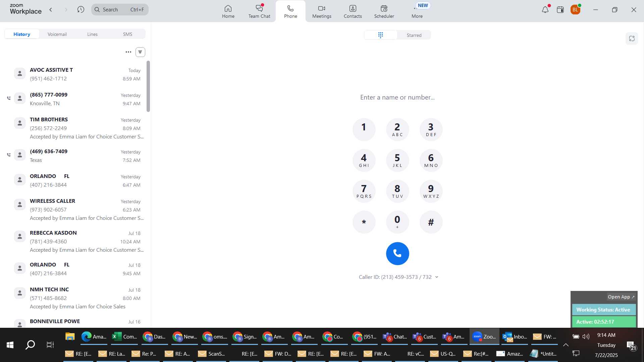Open the BL profile avatar menu
The height and width of the screenshot is (362, 644).
(x=575, y=10)
